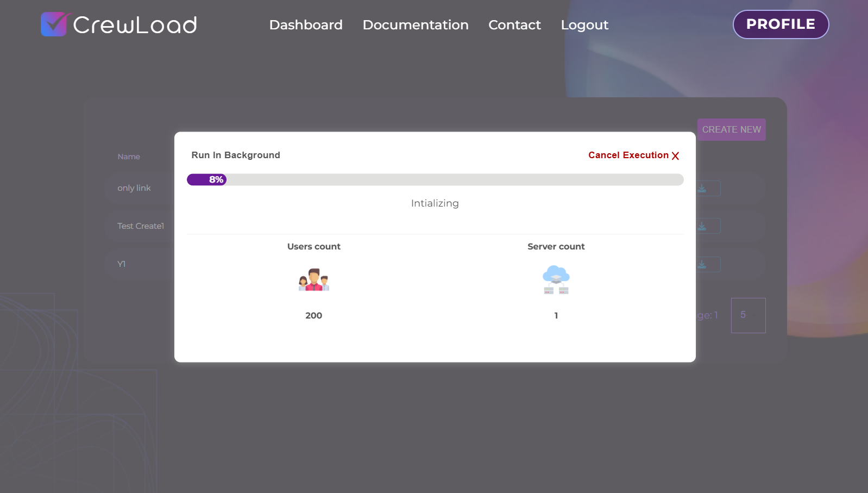Click the users group icon
The image size is (868, 493).
314,280
